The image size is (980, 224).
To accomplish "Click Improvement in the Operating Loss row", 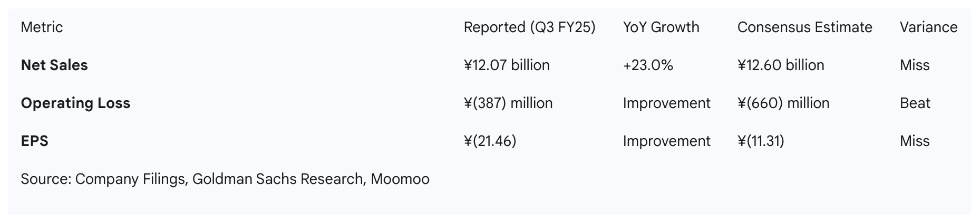I will click(x=666, y=103).
